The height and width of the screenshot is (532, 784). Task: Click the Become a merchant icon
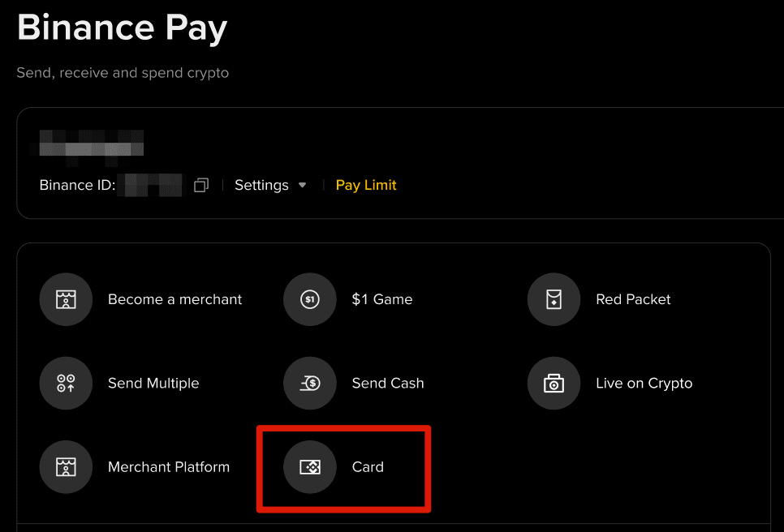(x=66, y=299)
